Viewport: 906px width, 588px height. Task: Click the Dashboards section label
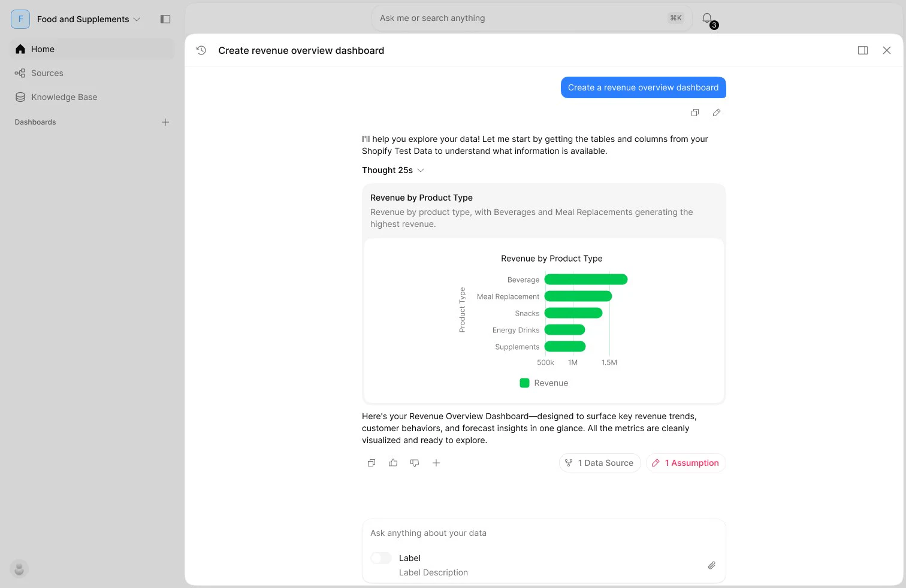coord(35,122)
